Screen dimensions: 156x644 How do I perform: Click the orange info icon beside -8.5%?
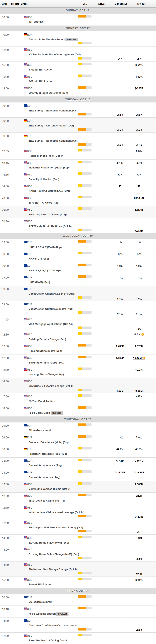pos(143,334)
